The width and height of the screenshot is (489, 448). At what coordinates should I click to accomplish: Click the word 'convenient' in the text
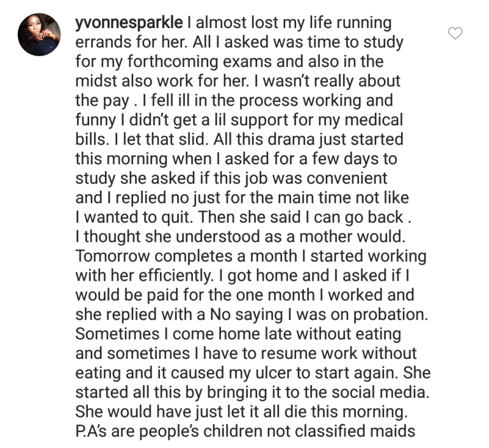click(347, 178)
